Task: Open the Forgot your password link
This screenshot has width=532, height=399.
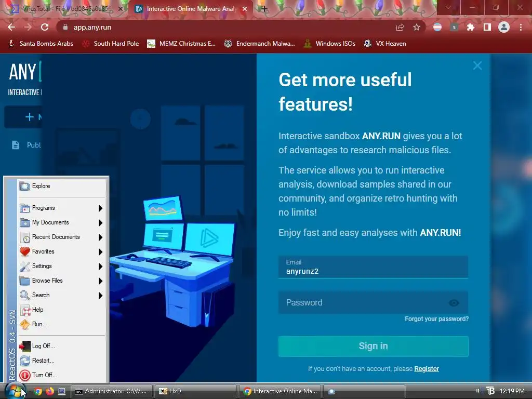Action: coord(436,319)
